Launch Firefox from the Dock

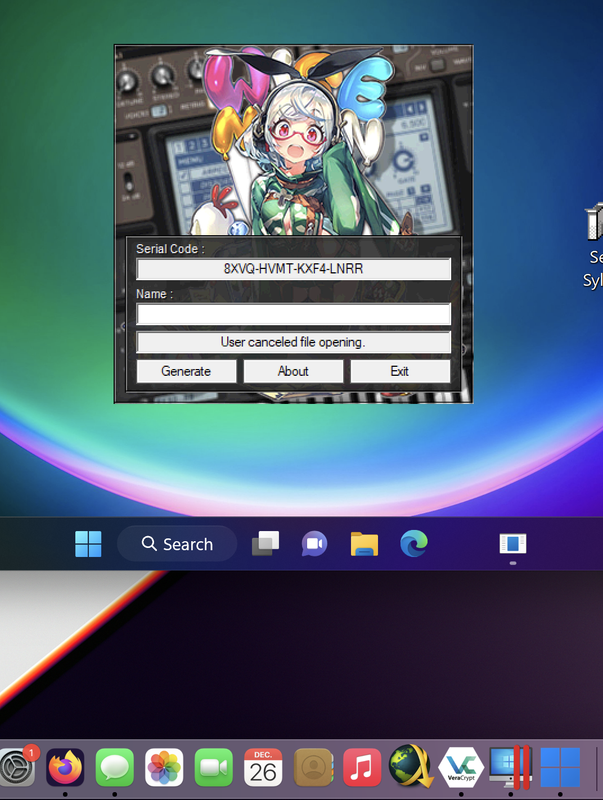[x=65, y=767]
